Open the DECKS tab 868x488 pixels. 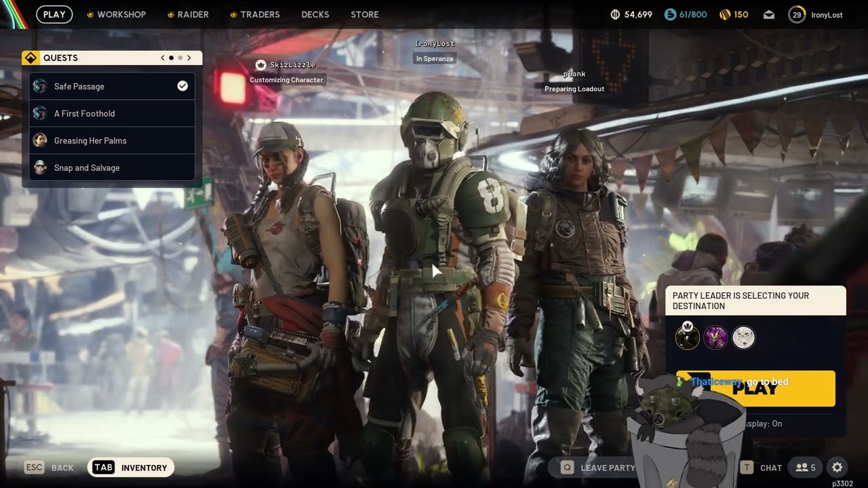[x=315, y=14]
